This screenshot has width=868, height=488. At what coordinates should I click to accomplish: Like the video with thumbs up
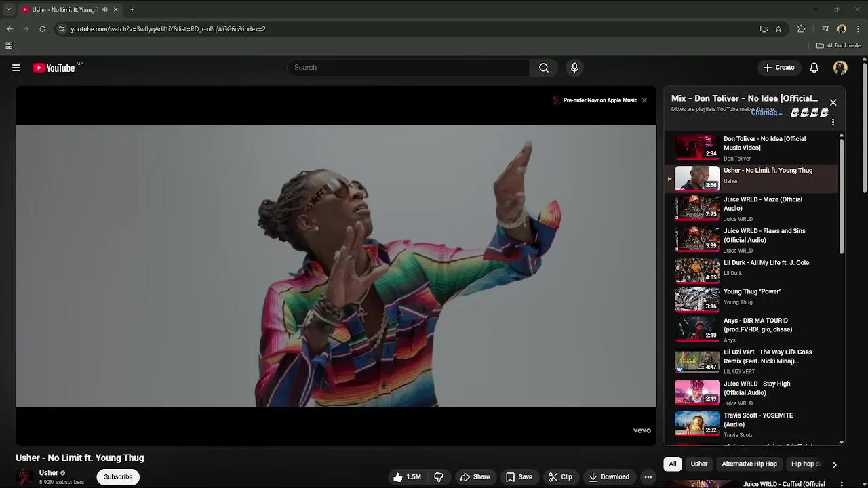pos(406,477)
